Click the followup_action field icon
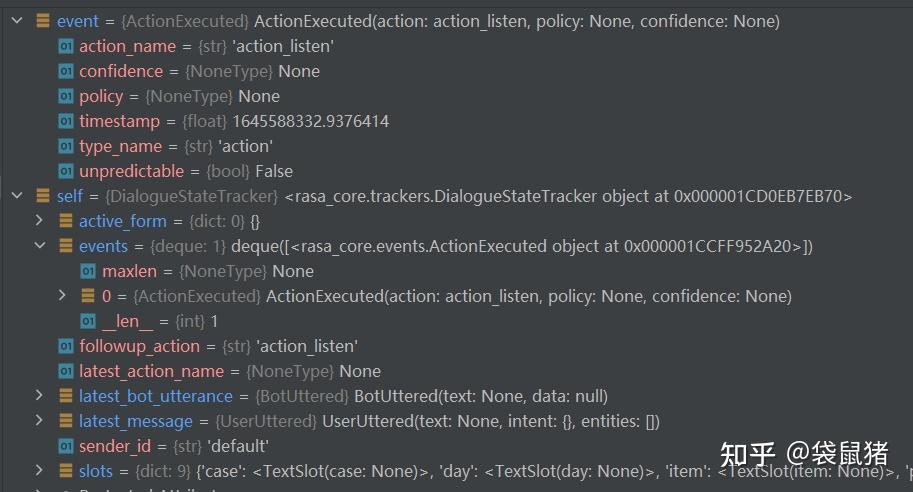 [x=66, y=346]
